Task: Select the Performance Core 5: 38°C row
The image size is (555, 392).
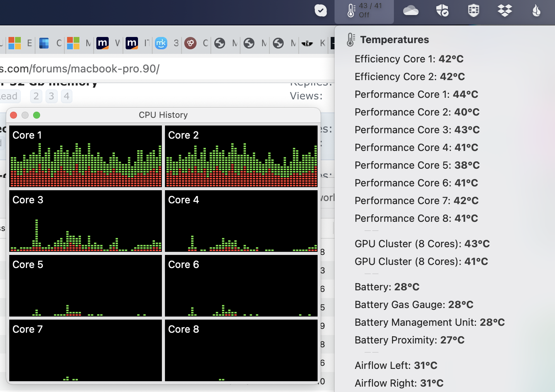Action: click(445, 165)
